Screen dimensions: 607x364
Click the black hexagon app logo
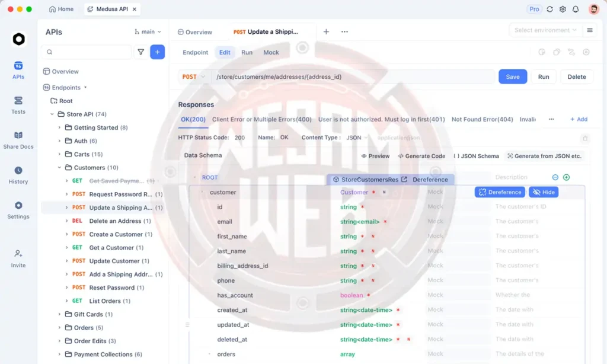tap(18, 39)
